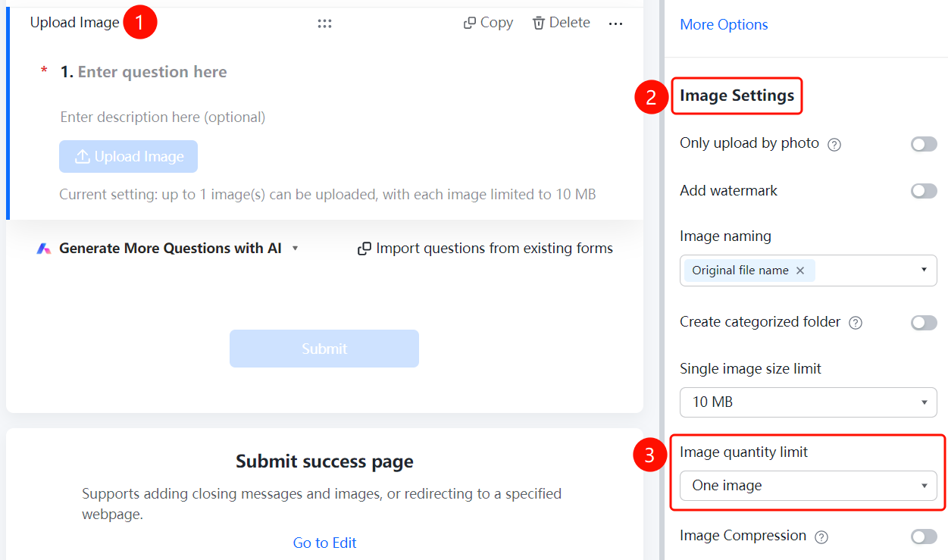Expand Generate More Questions with AI
Image resolution: width=948 pixels, height=560 pixels.
tap(167, 249)
